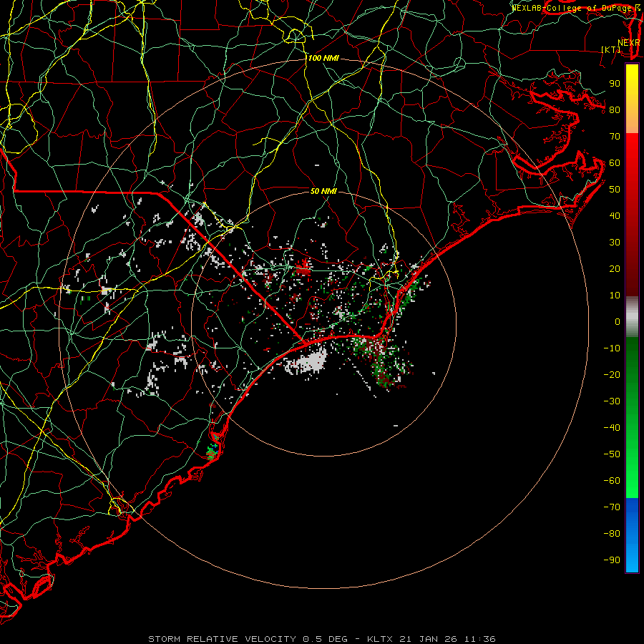Select the positive 80 value on velocity scale
The height and width of the screenshot is (644, 644).
(615, 109)
